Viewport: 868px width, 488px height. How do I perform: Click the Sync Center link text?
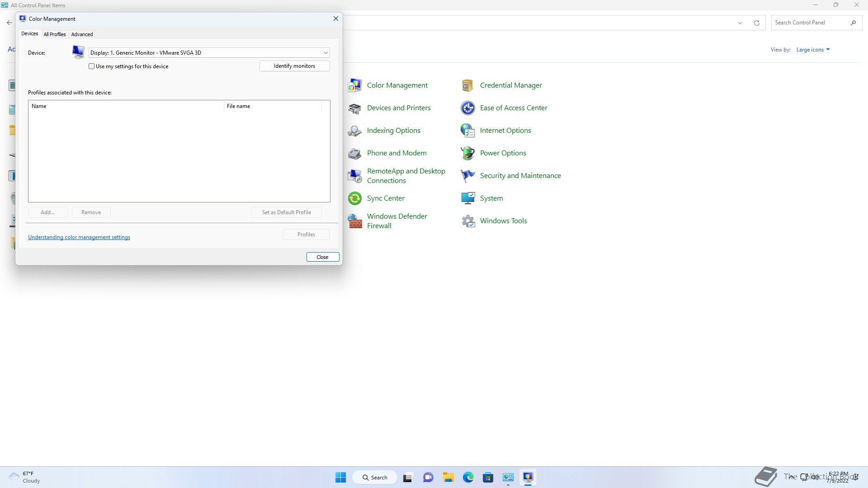pyautogui.click(x=386, y=198)
